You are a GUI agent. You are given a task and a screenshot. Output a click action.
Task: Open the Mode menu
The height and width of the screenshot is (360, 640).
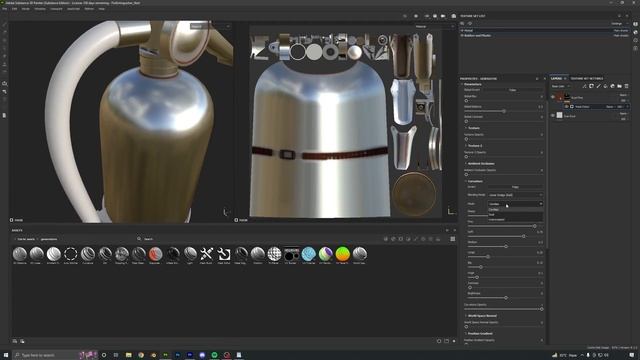[25, 9]
